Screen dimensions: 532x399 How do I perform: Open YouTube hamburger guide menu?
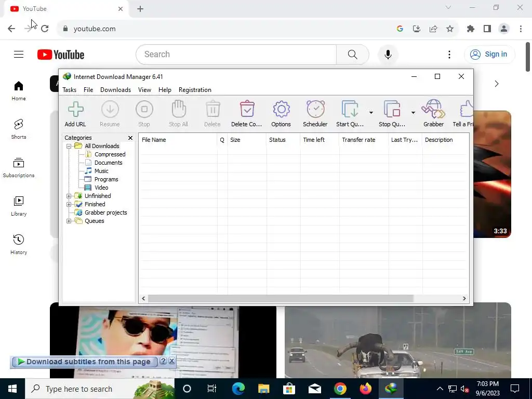pos(19,54)
